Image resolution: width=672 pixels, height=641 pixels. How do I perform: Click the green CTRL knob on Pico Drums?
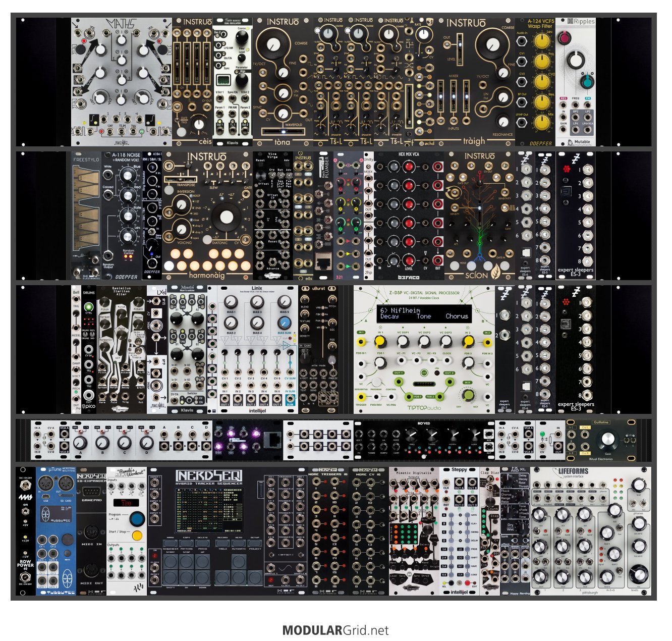point(89,306)
